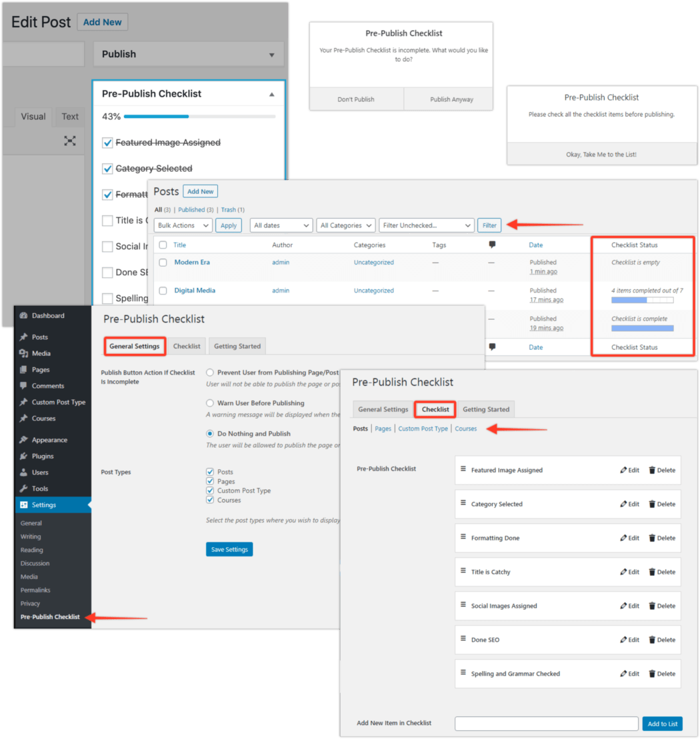Open the Custom Post Type checklist link
This screenshot has width=700, height=739.
click(x=423, y=428)
